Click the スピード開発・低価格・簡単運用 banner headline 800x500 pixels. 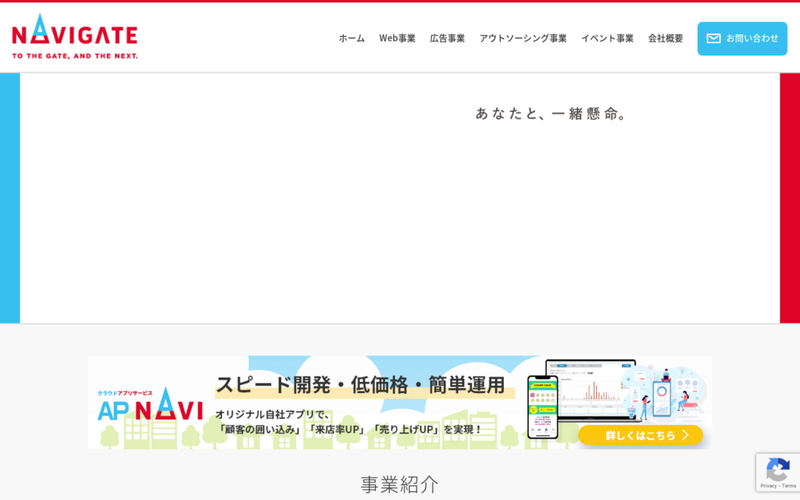[x=360, y=385]
